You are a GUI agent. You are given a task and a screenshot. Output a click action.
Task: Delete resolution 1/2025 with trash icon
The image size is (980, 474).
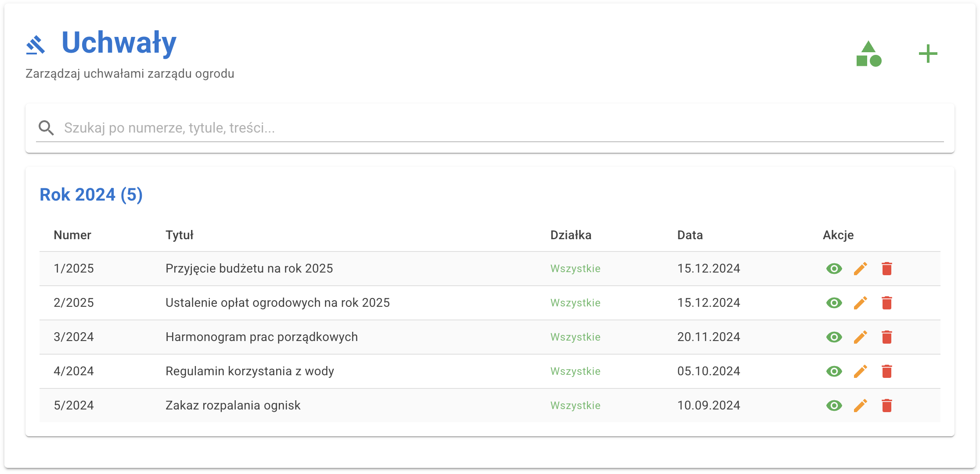(x=886, y=269)
